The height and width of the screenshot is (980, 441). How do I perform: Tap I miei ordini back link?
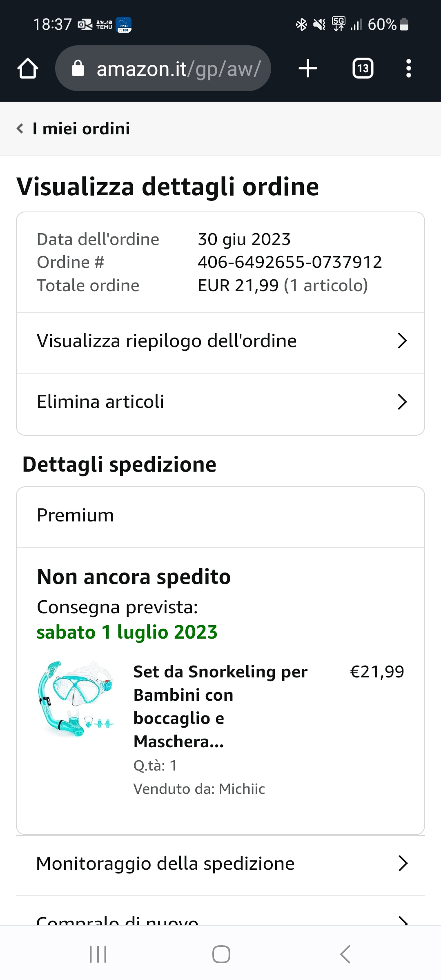point(81,129)
